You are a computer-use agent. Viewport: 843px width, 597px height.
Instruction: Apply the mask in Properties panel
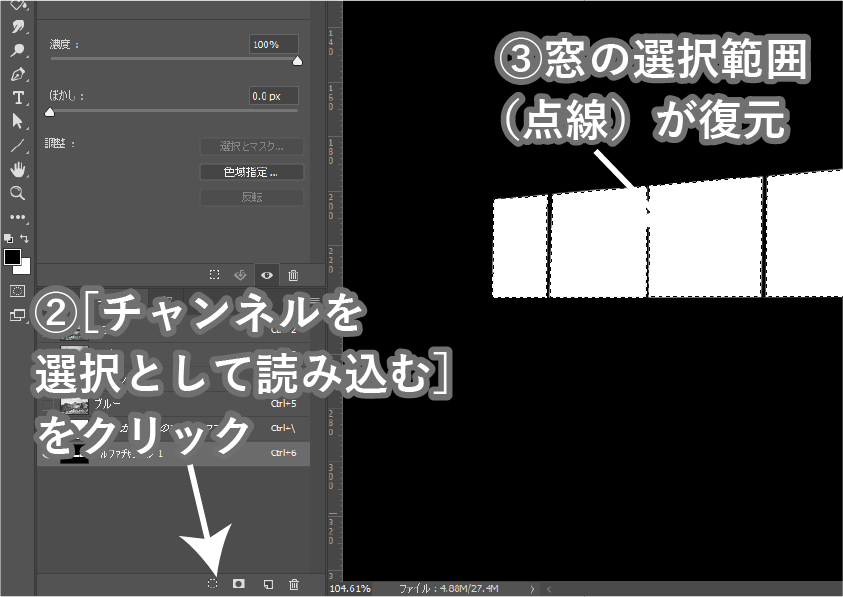(240, 275)
